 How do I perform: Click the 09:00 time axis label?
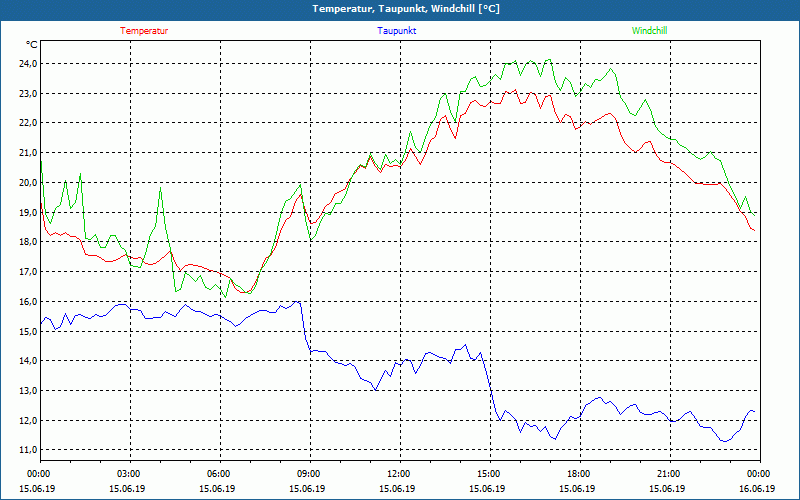click(x=310, y=473)
